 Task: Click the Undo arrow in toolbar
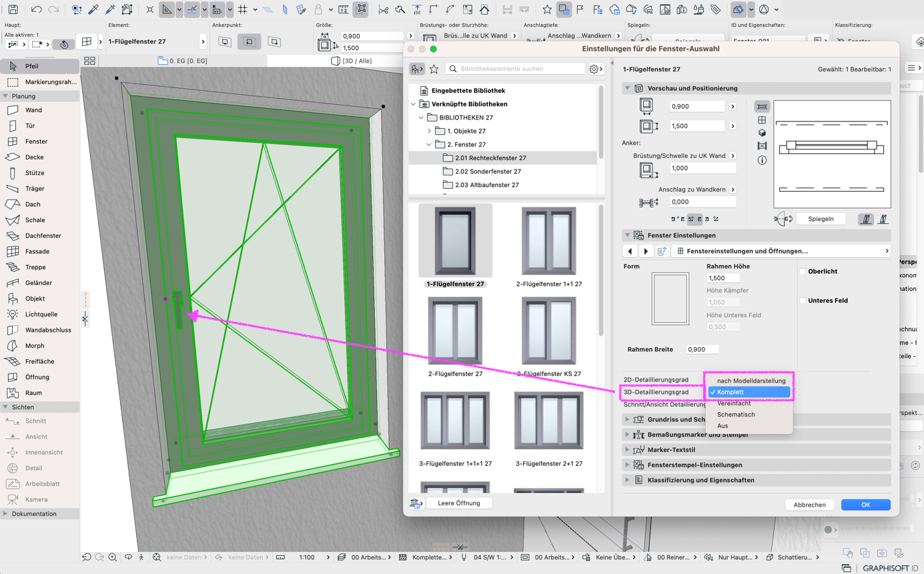37,10
